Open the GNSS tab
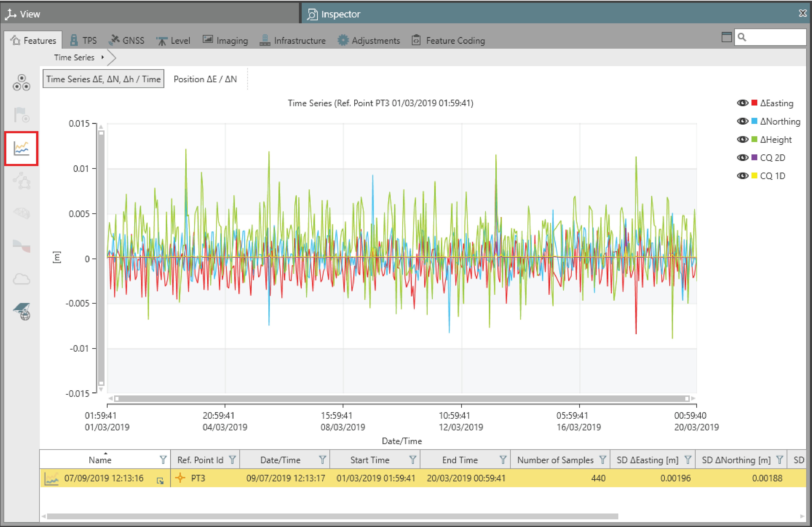Screen dimensions: 812x527 tap(127, 40)
